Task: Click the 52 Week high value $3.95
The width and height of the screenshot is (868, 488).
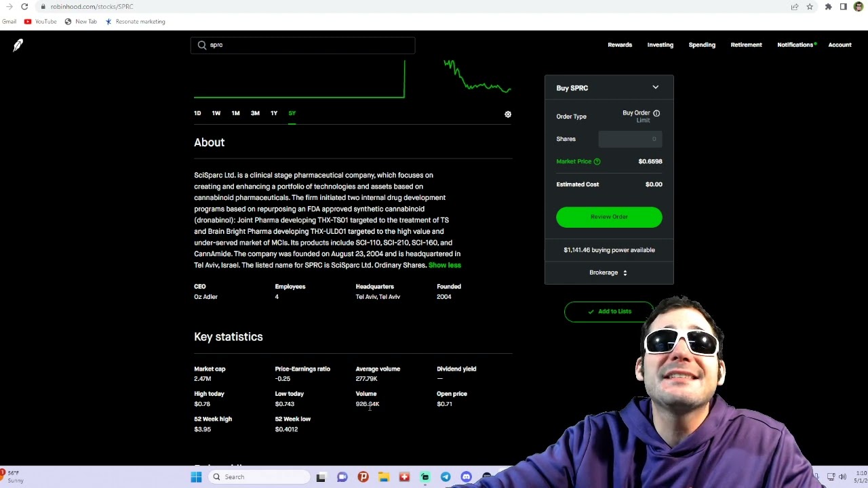Action: [202, 429]
